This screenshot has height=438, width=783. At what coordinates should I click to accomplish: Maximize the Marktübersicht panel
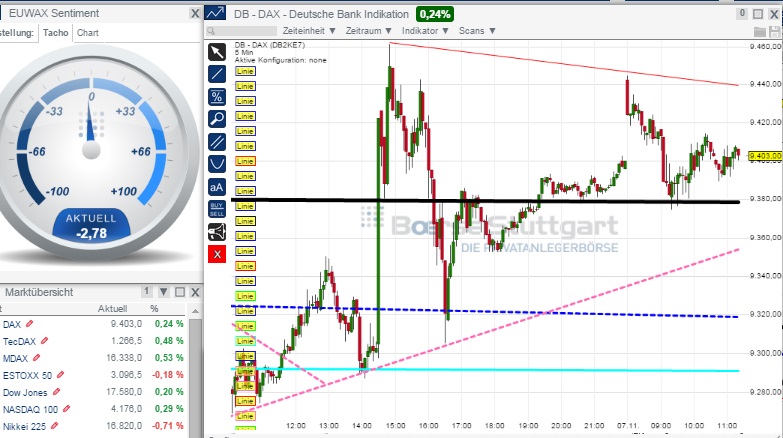point(180,292)
